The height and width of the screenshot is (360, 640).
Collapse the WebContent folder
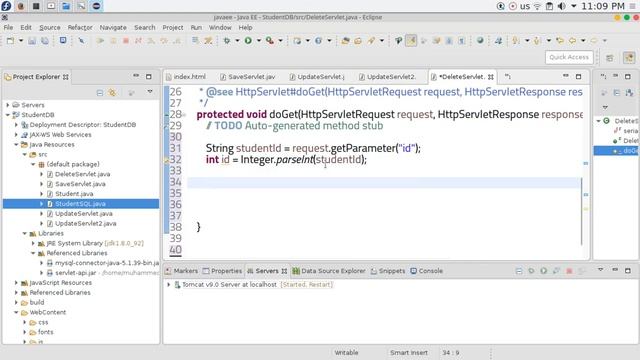coord(16,312)
